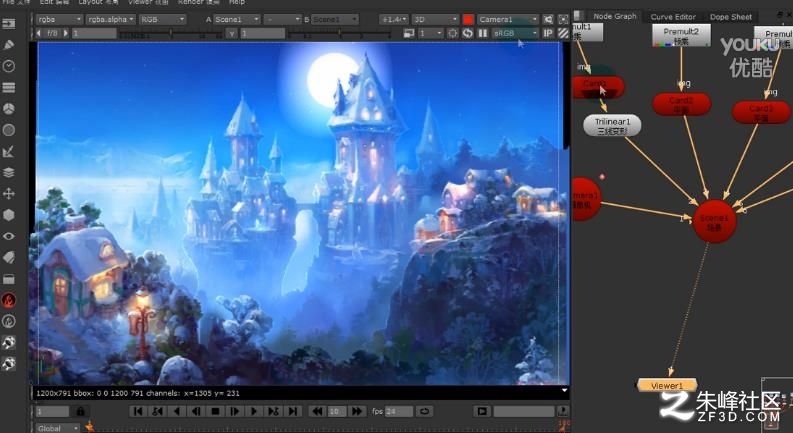
Task: Select the Trilinear1 node
Action: pyautogui.click(x=612, y=126)
